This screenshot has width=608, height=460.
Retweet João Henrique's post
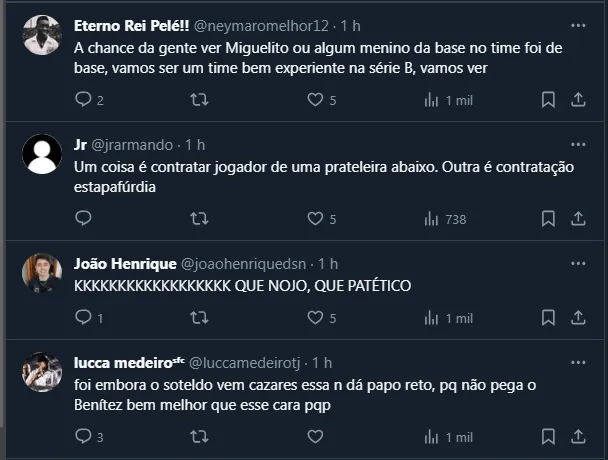click(x=200, y=318)
